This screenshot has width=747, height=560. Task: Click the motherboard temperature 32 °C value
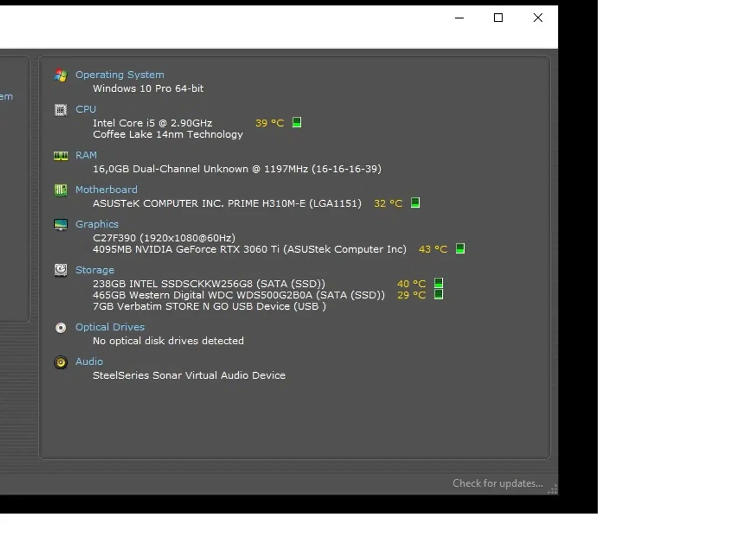(x=388, y=204)
